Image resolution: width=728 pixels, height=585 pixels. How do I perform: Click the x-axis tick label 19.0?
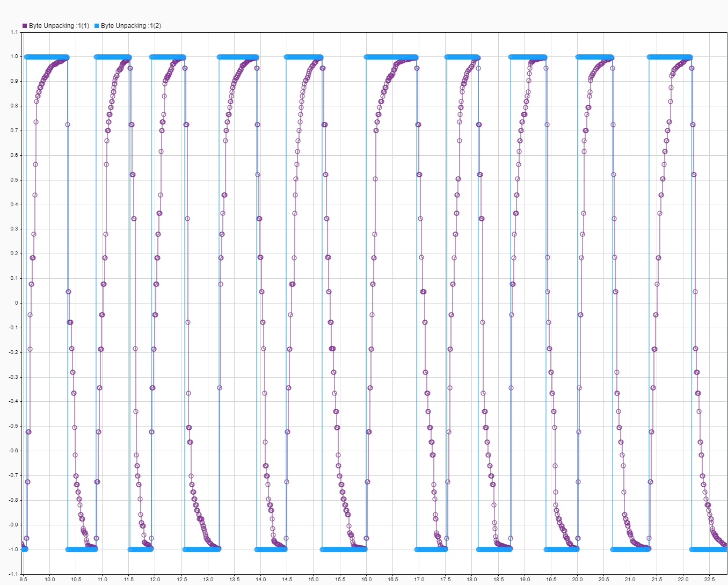[525, 580]
